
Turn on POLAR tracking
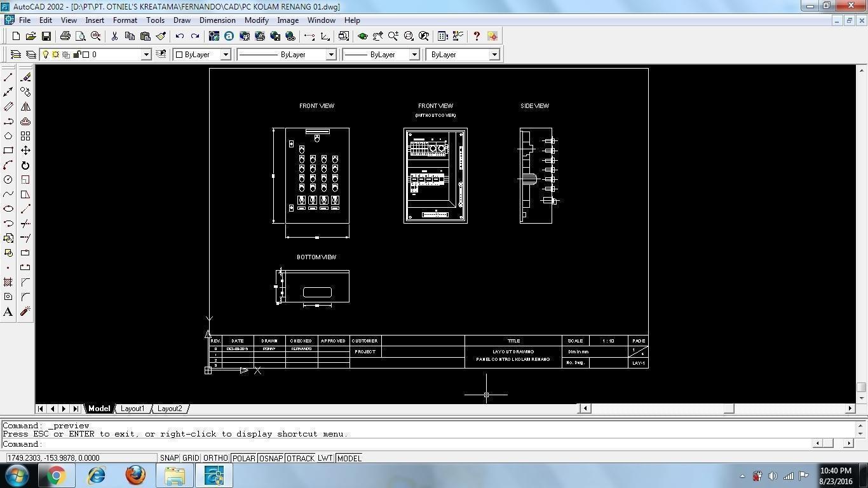click(243, 458)
